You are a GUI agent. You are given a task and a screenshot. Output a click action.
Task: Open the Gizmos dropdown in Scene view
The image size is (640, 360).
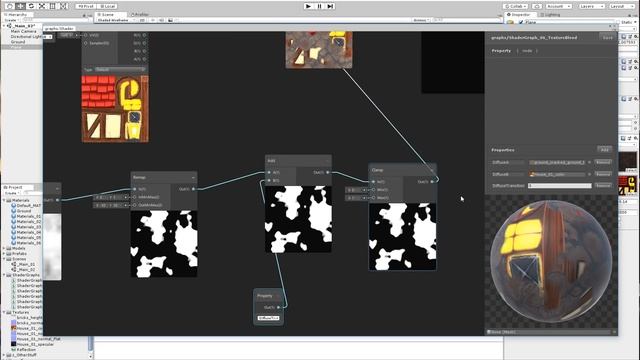(420, 20)
